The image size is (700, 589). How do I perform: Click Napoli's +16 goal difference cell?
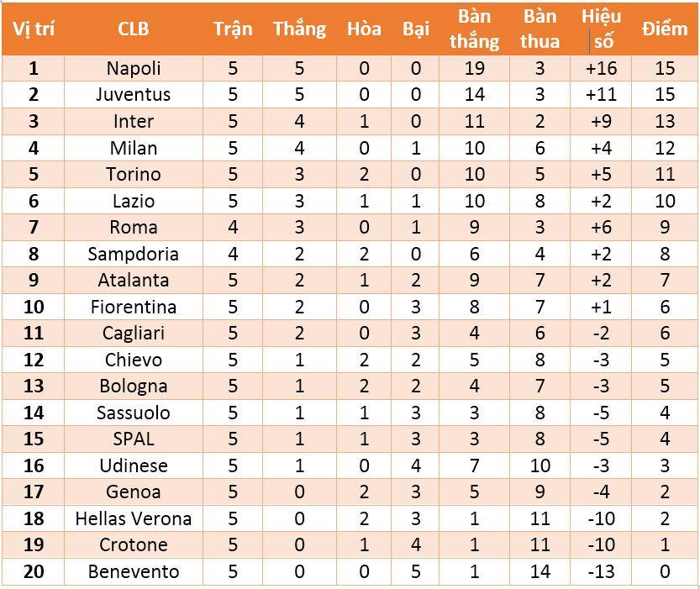601,68
